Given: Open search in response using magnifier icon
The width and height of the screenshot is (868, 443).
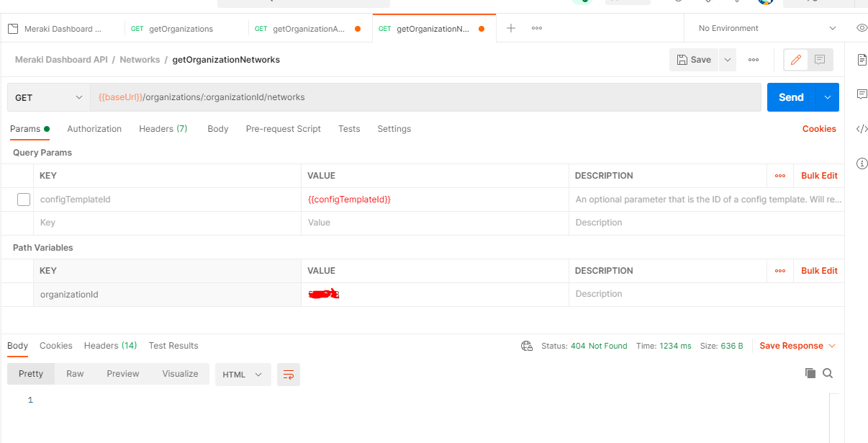Looking at the screenshot, I should pyautogui.click(x=828, y=373).
